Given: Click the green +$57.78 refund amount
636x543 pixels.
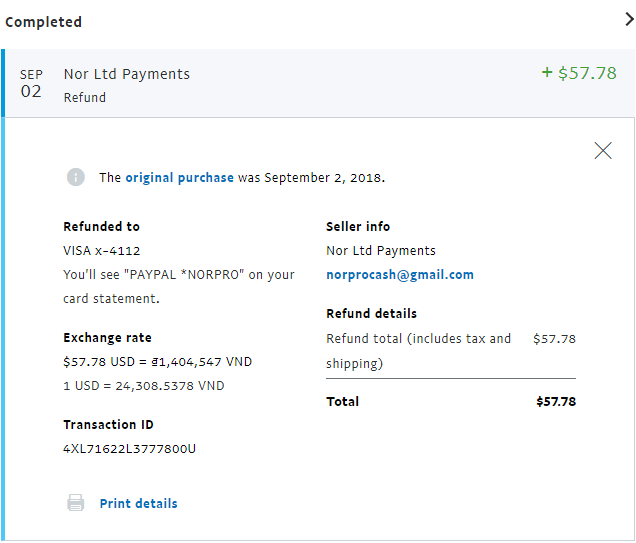Looking at the screenshot, I should [x=579, y=73].
